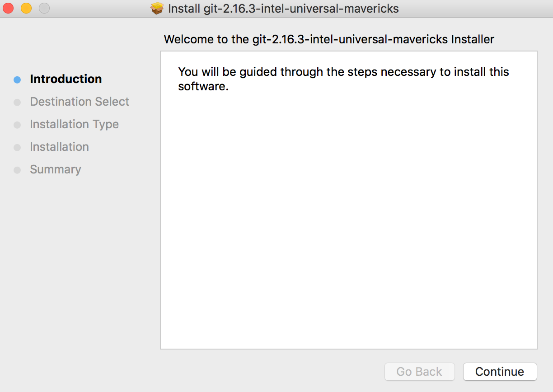Select Summary in the sidebar
This screenshot has height=392, width=553.
point(55,169)
